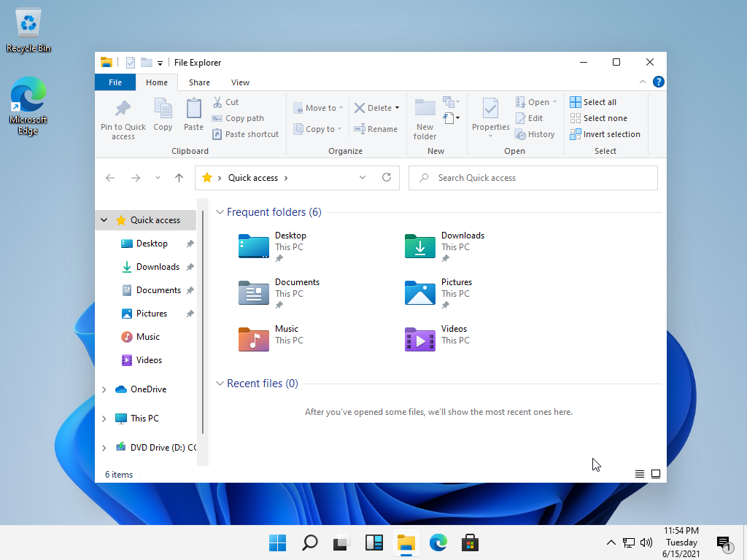Click Copy path in ribbon
The height and width of the screenshot is (560, 747).
tap(239, 118)
